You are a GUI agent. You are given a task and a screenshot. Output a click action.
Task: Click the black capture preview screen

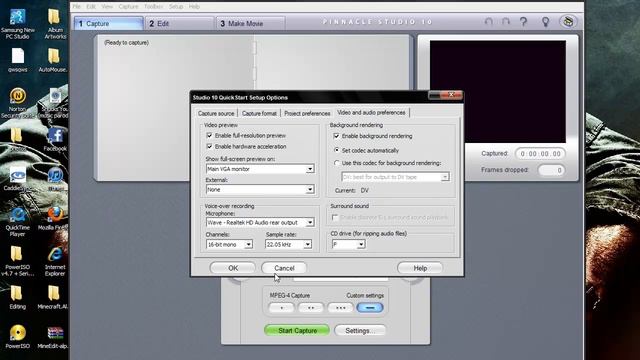click(498, 91)
